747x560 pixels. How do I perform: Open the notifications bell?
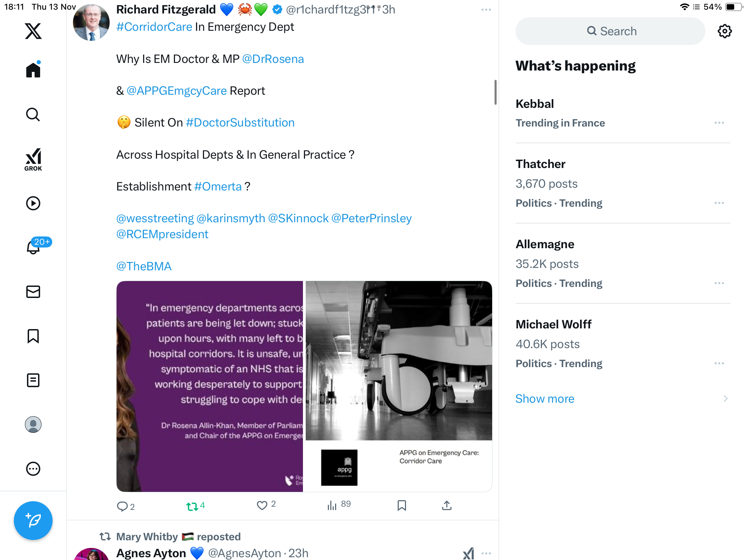34,247
